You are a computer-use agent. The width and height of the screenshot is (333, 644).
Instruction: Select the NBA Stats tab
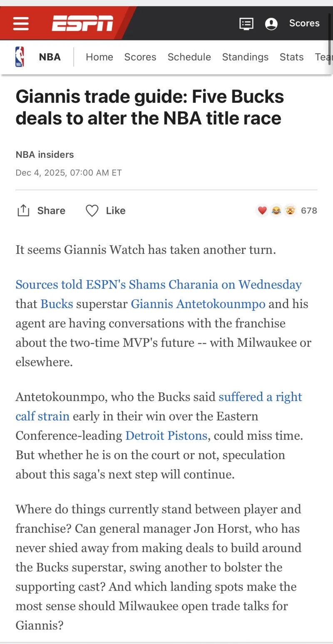(291, 57)
